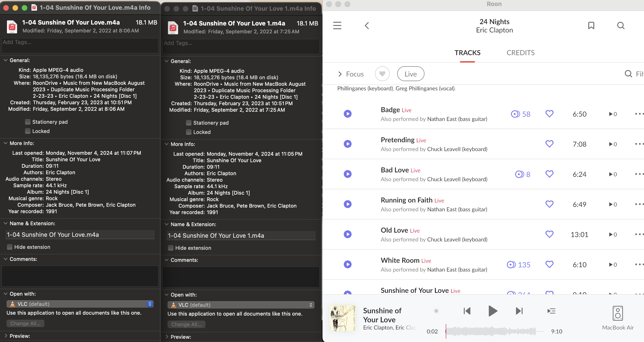Check Locked in the first info window
644x342 pixels.
(x=28, y=131)
